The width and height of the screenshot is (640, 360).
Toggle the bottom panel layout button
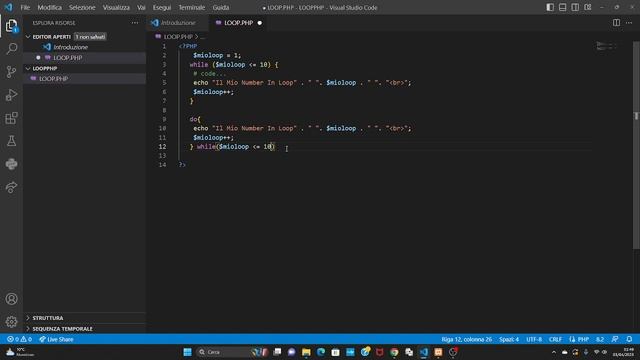(562, 7)
